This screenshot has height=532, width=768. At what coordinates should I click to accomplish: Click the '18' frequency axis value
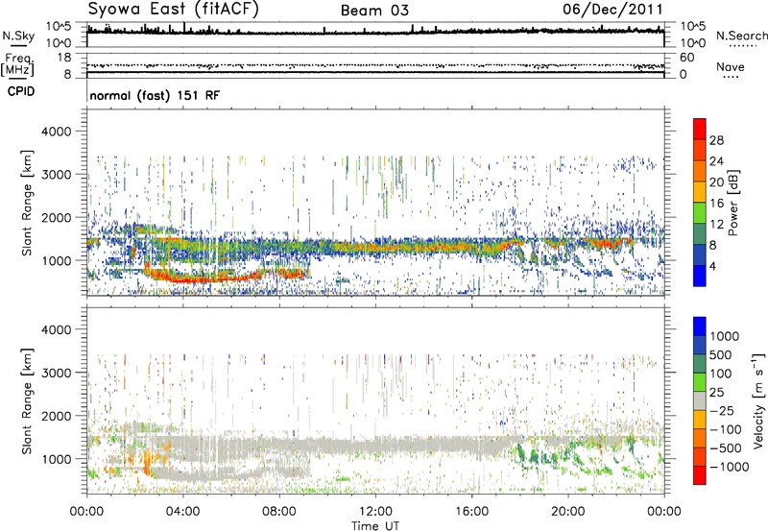pyautogui.click(x=64, y=58)
